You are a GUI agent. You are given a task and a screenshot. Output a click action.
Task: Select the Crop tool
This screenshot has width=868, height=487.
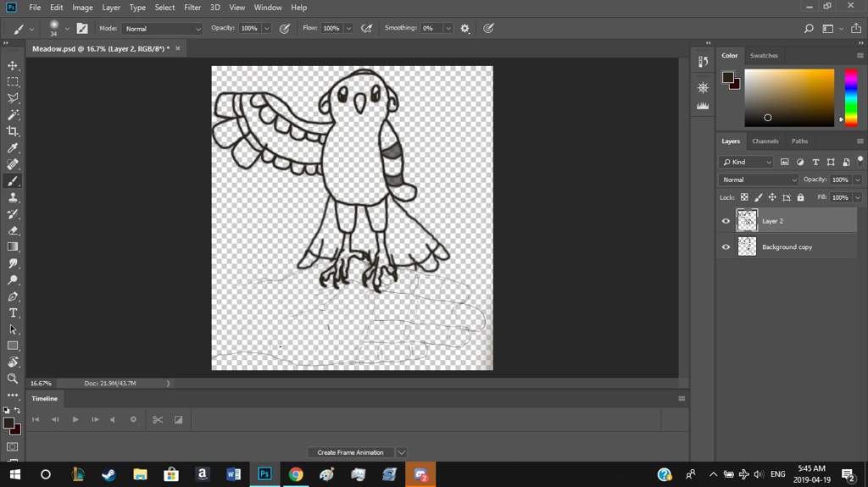point(13,132)
